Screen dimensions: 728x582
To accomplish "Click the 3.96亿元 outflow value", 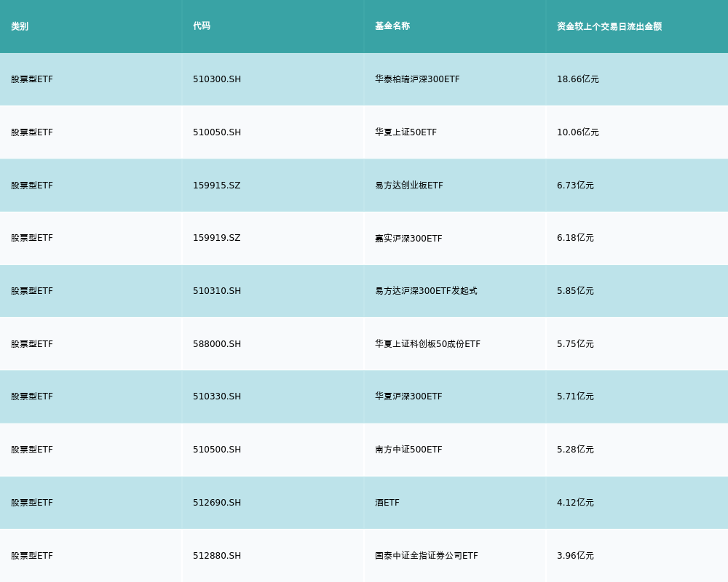I will coord(575,556).
